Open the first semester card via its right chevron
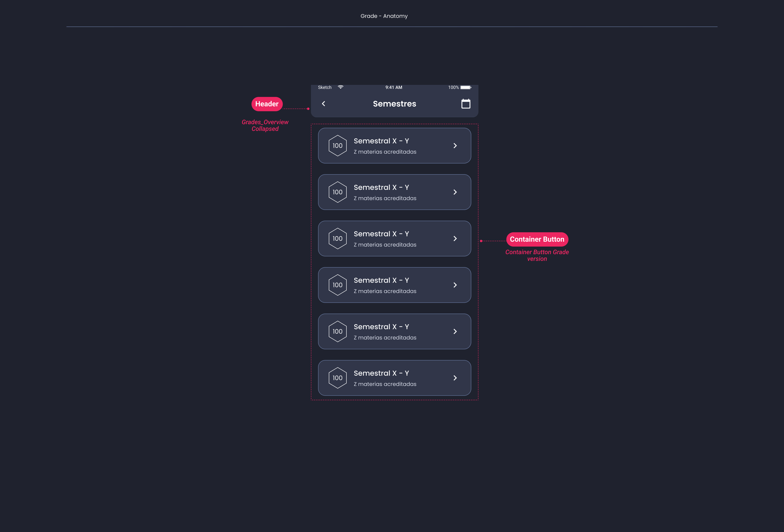Viewport: 784px width, 532px height. 455,146
